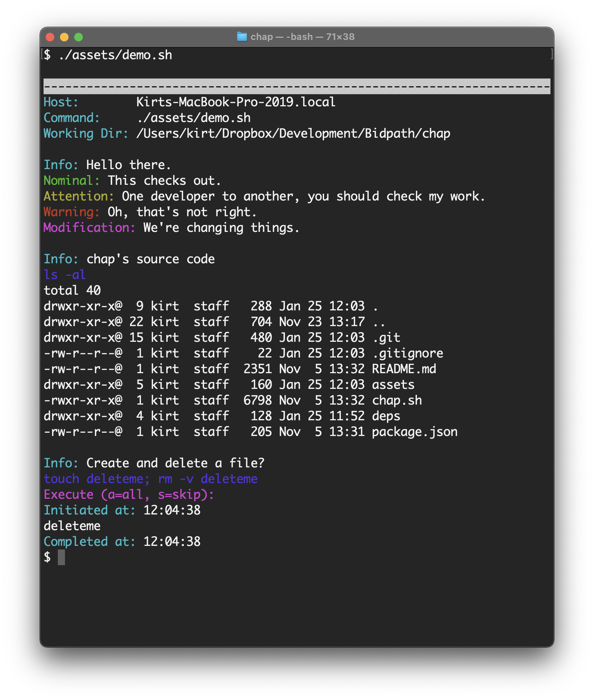The width and height of the screenshot is (594, 700).
Task: Click the 'assets' directory name
Action: 393,385
